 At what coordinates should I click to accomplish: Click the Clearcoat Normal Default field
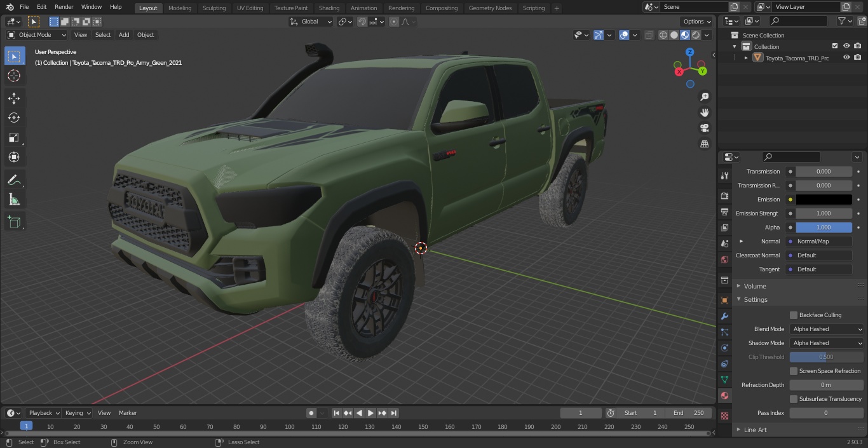tap(819, 255)
